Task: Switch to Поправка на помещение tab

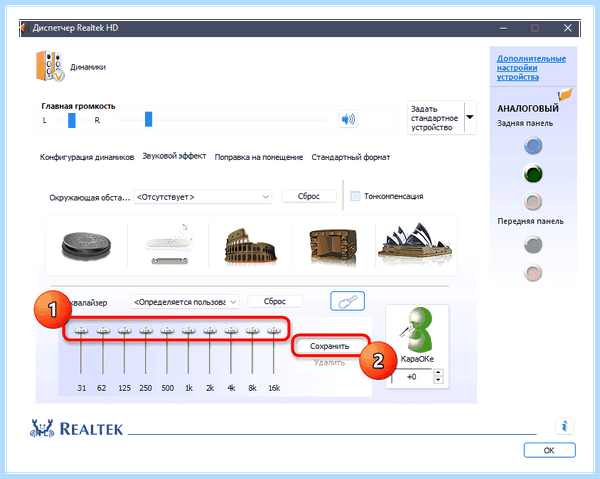Action: click(259, 157)
